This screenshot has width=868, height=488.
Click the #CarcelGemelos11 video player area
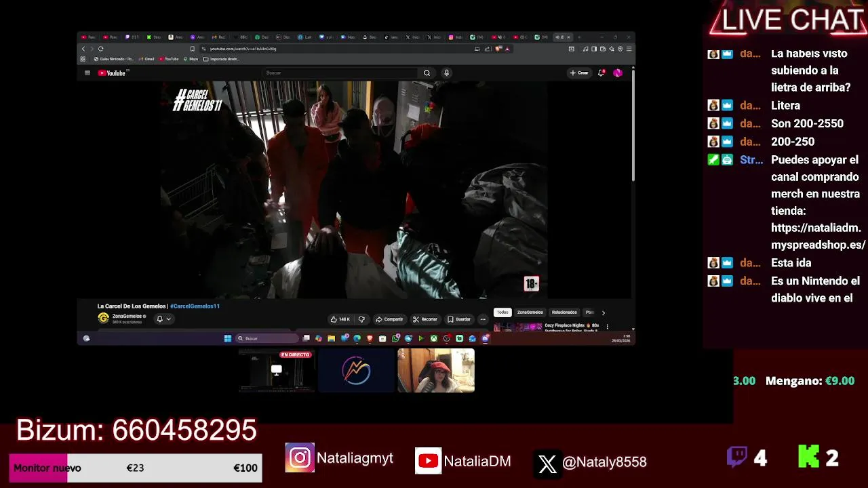354,190
